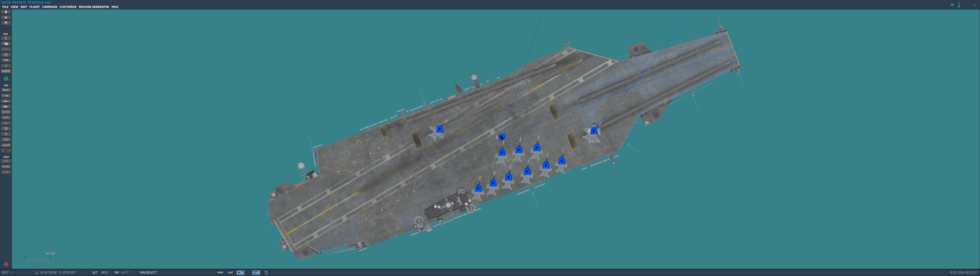Select the helicopter group placement tool
980x276 pixels.
coord(6,95)
